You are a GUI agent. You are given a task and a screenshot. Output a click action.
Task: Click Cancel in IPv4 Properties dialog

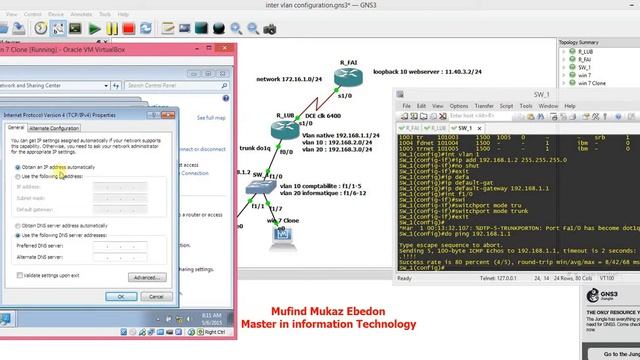point(156,297)
